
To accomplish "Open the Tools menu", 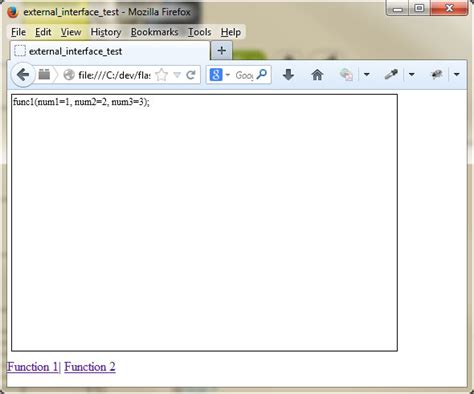I will 199,32.
